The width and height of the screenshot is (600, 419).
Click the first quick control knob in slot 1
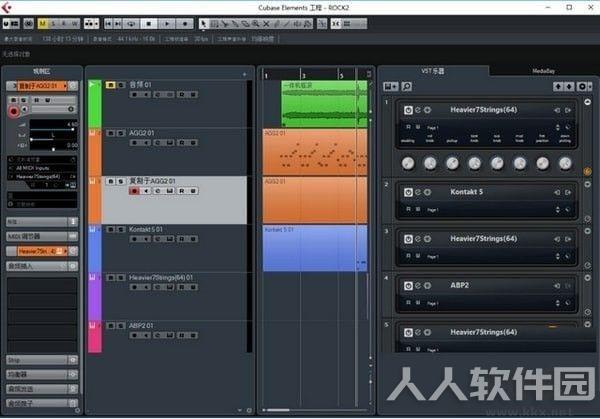[408, 163]
